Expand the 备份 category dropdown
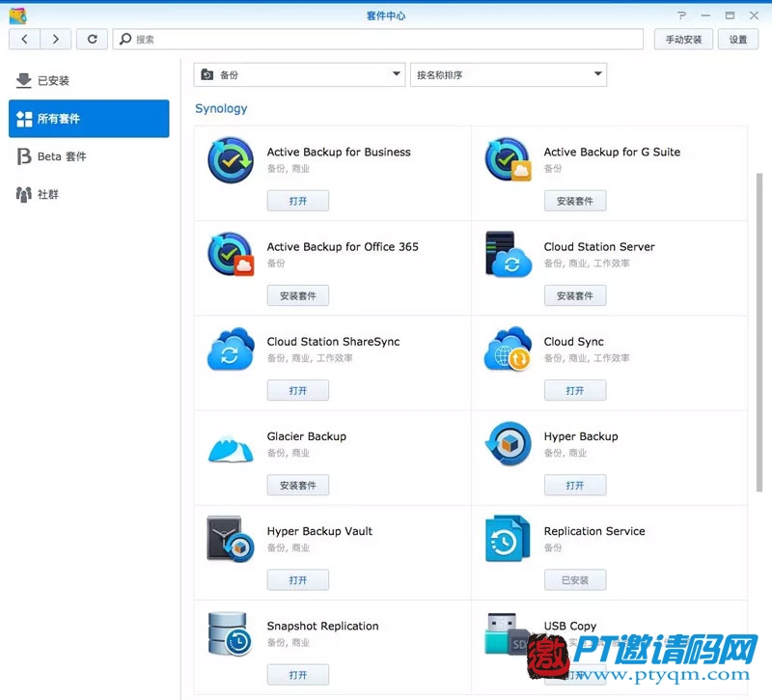 (299, 74)
